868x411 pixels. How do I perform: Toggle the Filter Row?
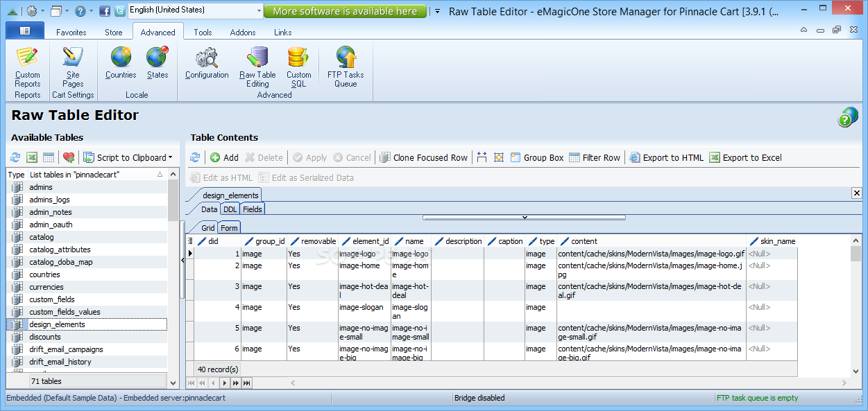(595, 157)
